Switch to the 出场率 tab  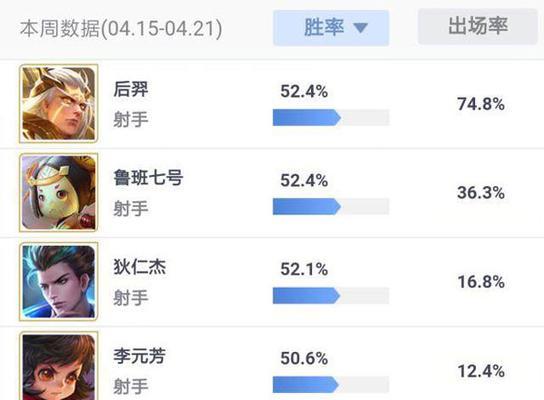pyautogui.click(x=478, y=27)
